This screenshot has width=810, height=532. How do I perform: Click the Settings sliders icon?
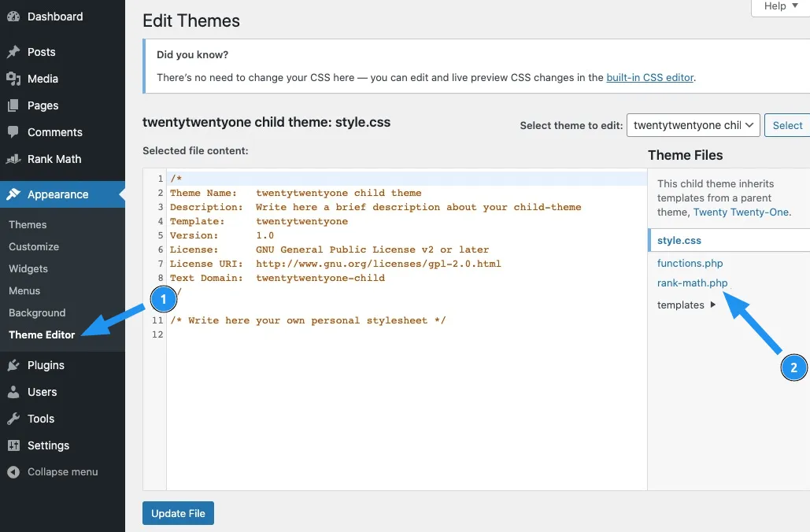pos(13,445)
